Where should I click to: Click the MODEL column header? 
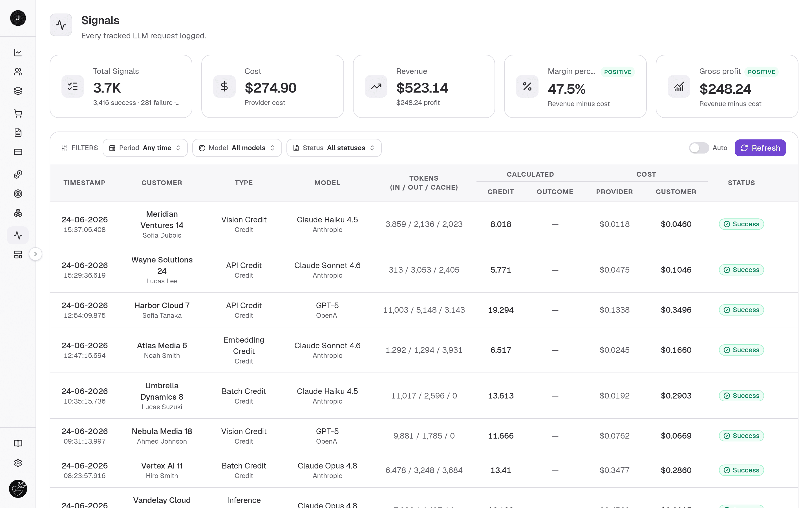(x=327, y=183)
